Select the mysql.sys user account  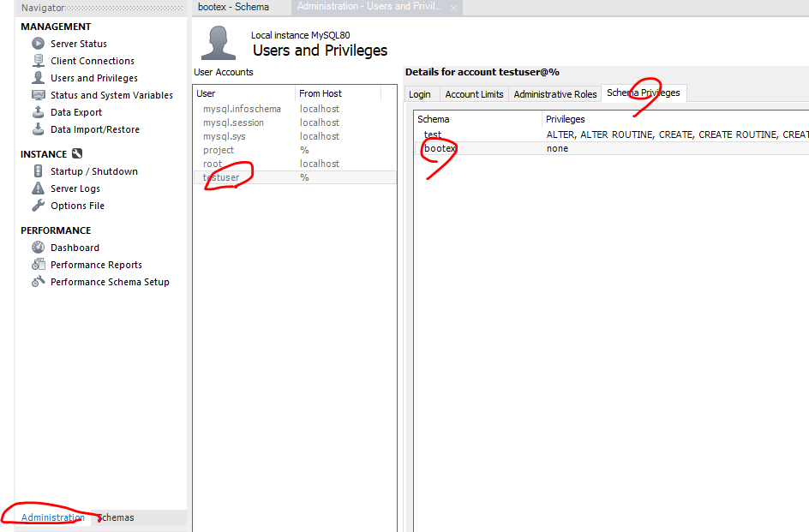click(x=295, y=136)
